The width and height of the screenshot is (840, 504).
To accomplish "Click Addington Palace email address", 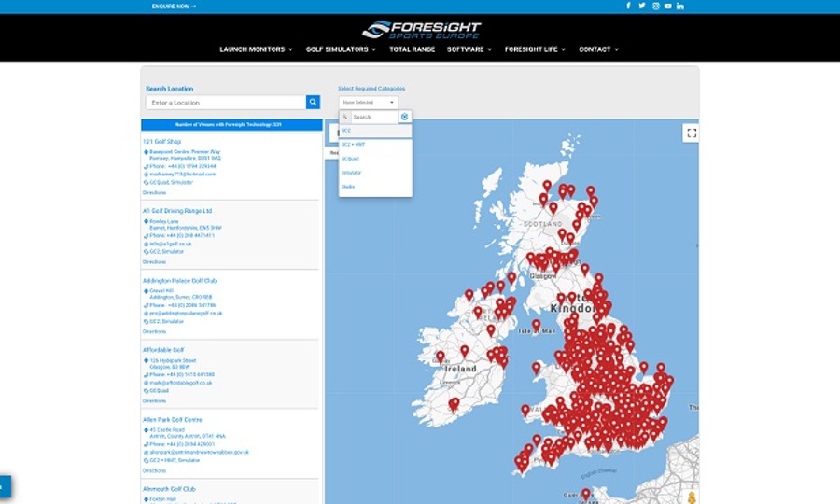I will click(186, 314).
